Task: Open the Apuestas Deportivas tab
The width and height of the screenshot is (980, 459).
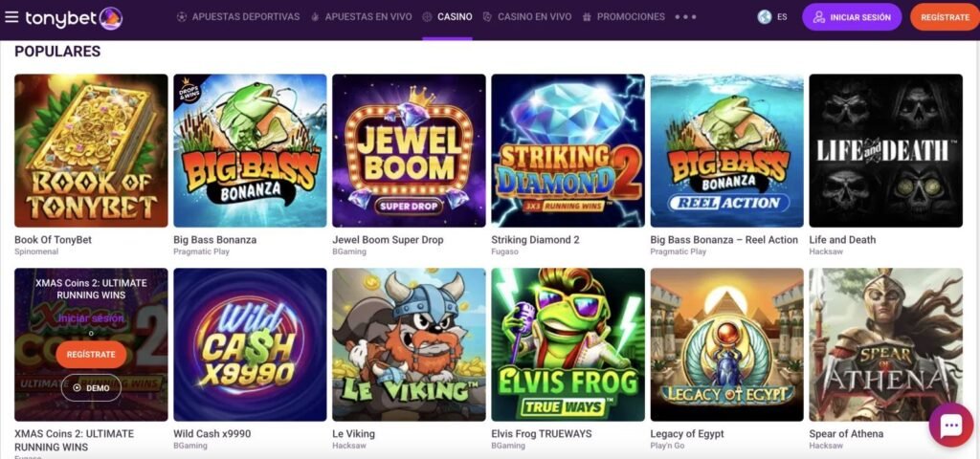Action: pyautogui.click(x=239, y=17)
